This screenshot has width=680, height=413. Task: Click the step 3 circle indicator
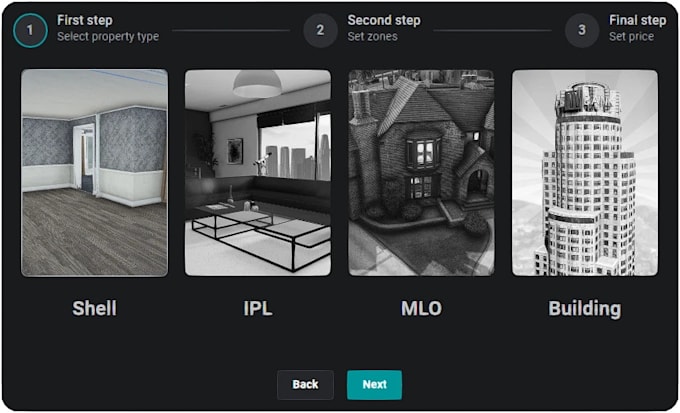pos(582,30)
